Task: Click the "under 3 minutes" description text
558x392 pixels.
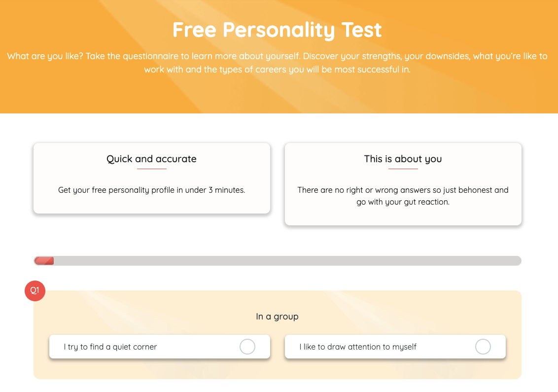Action: point(151,190)
